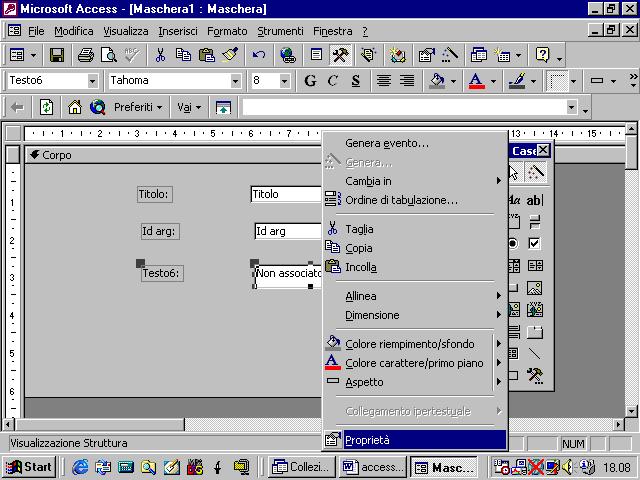The image size is (640, 480).
Task: Click the Office Assistant help icon
Action: coord(543,55)
